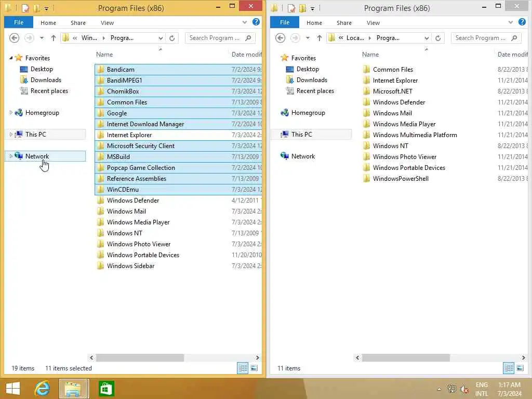This screenshot has height=399, width=532.
Task: Click the network tray icon
Action: tap(452, 389)
